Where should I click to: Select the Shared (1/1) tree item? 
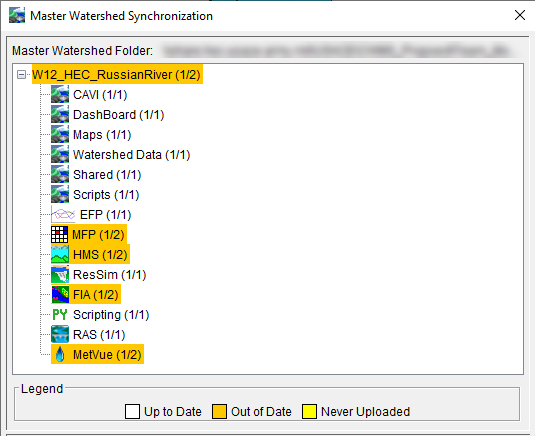(x=107, y=175)
